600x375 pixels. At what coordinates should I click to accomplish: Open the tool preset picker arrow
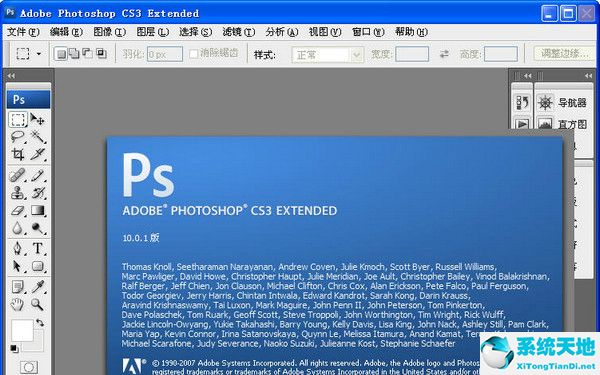(39, 54)
